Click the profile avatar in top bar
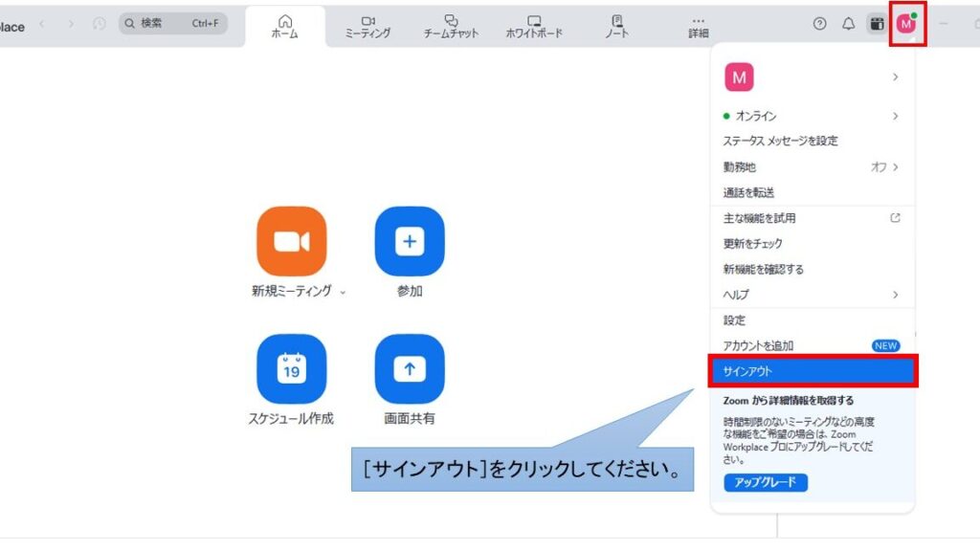This screenshot has height=551, width=980. [906, 25]
